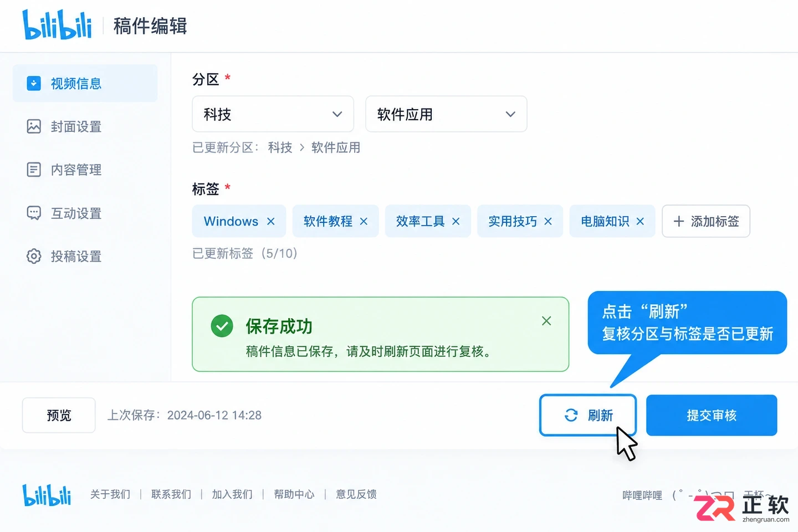Click the bilibili logo in the header

tap(57, 25)
